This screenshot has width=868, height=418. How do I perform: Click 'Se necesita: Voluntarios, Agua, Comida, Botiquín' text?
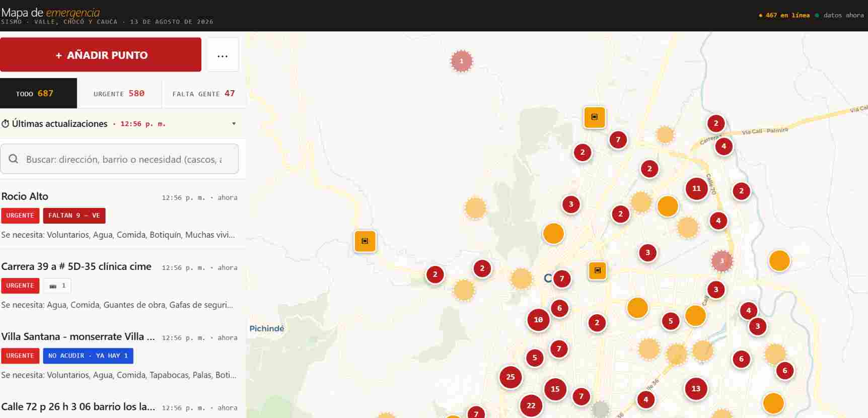point(118,235)
